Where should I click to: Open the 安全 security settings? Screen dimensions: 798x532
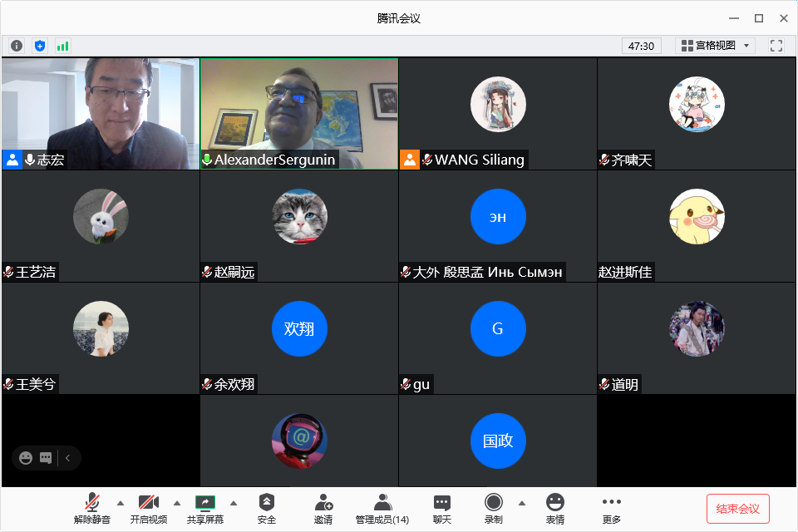point(266,508)
